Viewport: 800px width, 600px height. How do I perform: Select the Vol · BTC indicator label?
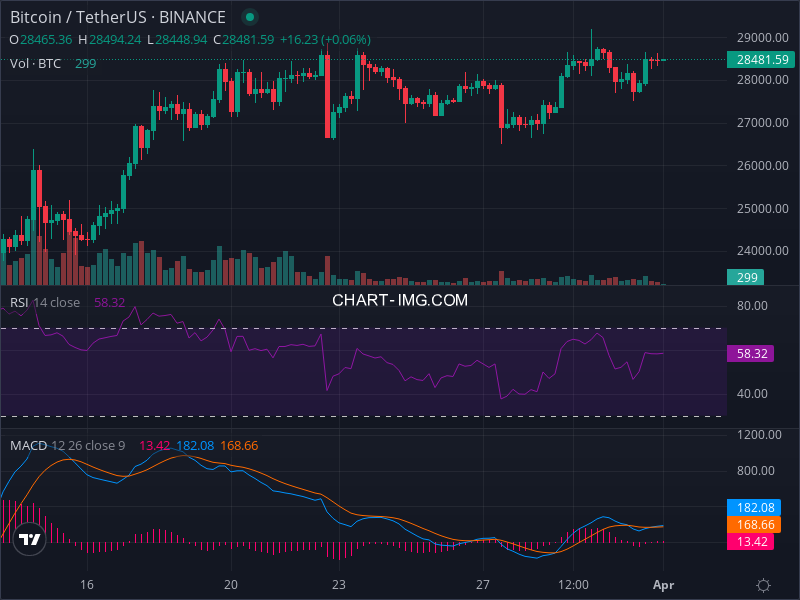(35, 64)
